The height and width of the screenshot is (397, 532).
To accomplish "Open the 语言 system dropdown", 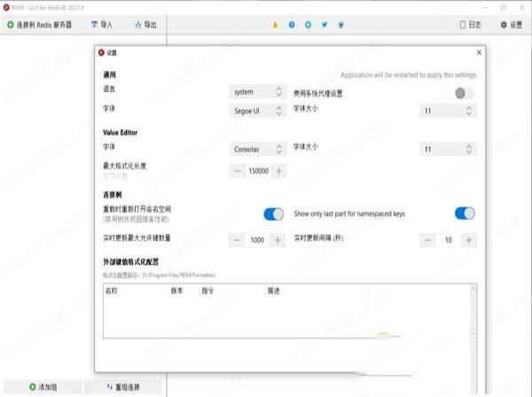I will [257, 92].
